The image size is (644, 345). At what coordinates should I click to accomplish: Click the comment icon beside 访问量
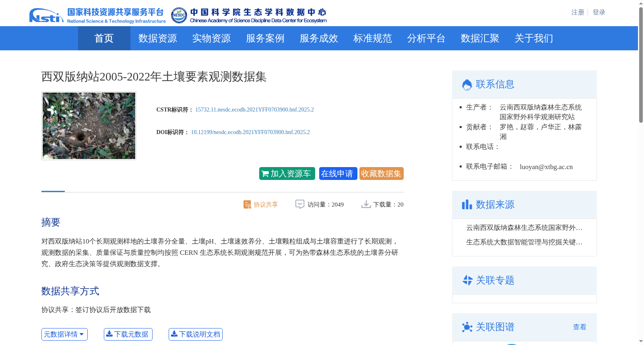[x=300, y=204]
